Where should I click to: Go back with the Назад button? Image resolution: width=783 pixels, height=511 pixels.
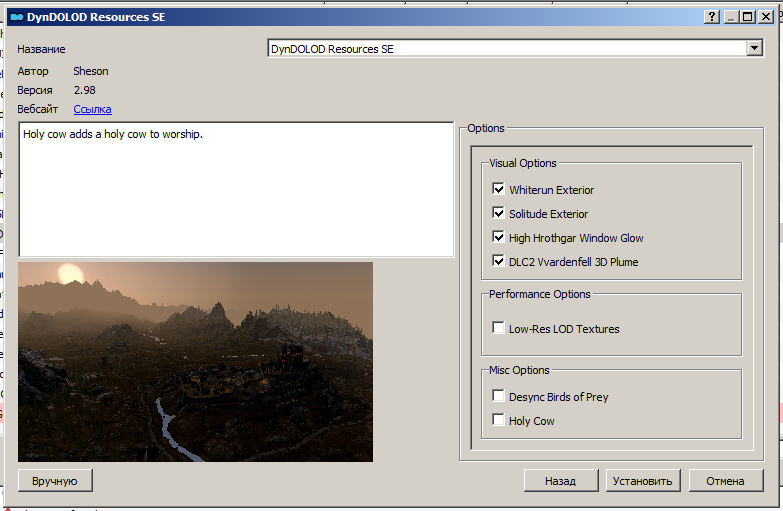(560, 481)
